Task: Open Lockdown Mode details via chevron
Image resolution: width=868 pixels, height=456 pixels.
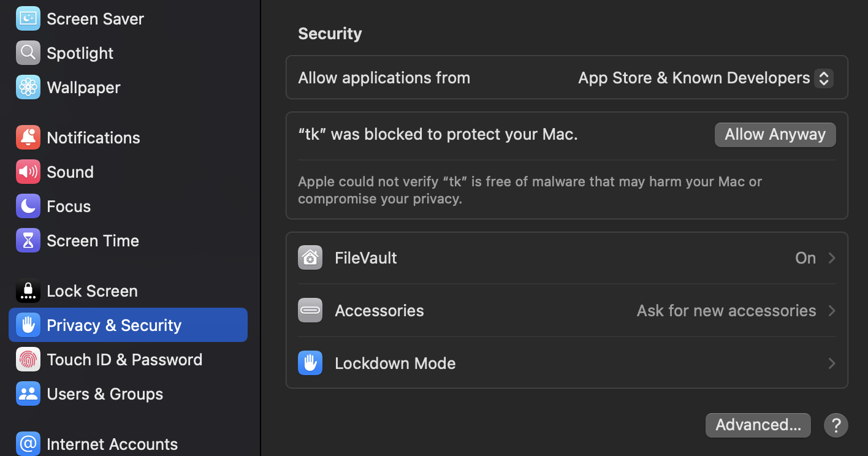Action: (x=832, y=363)
